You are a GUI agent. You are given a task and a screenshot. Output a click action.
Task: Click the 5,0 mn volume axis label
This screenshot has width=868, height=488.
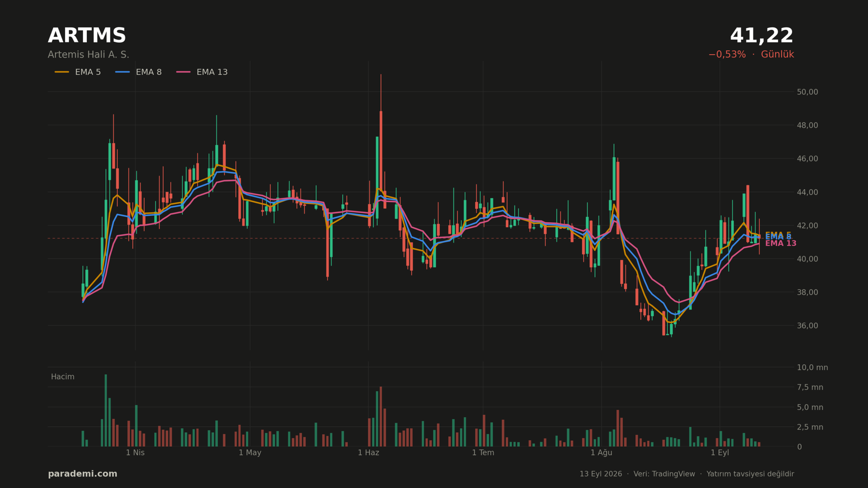click(x=810, y=407)
